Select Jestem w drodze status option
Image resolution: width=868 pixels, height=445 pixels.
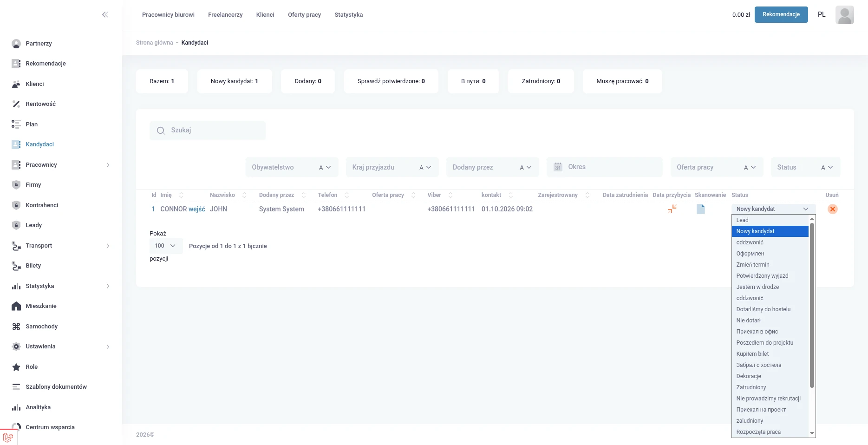770,287
